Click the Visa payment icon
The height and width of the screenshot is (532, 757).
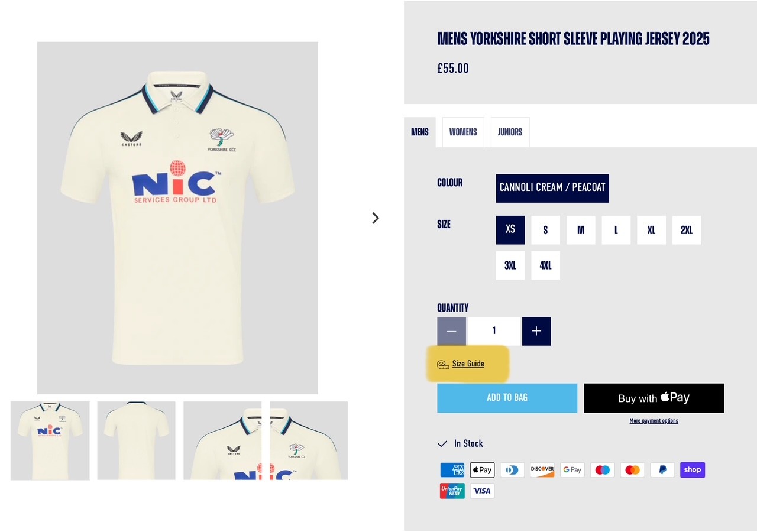pyautogui.click(x=482, y=491)
